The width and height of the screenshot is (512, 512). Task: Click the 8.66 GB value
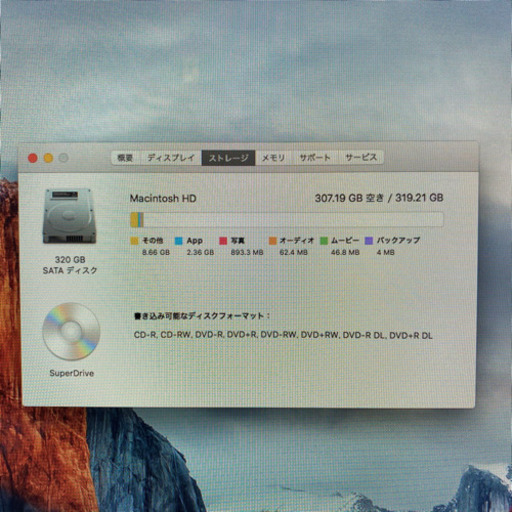(156, 252)
